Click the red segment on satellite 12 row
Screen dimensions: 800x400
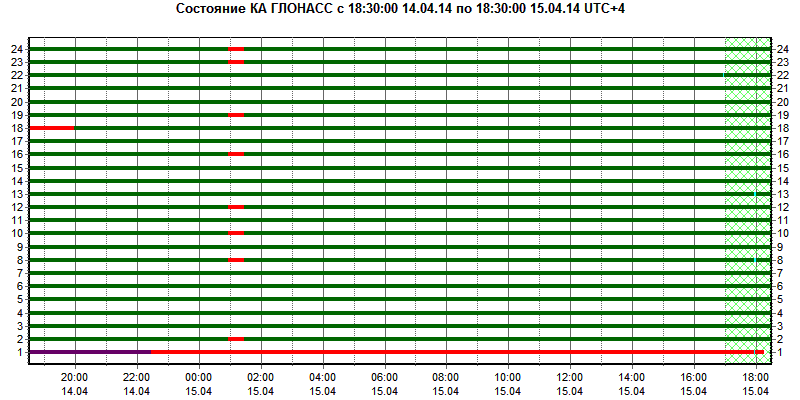236,207
